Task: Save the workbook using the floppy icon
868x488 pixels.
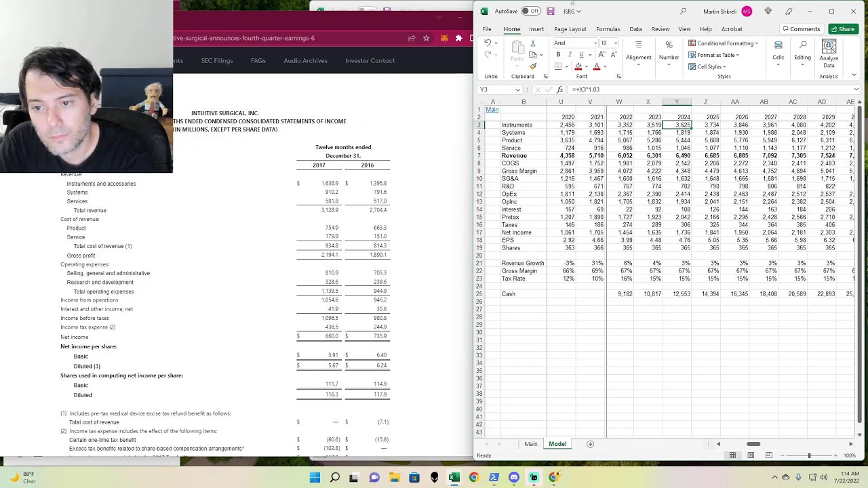Action: [551, 12]
